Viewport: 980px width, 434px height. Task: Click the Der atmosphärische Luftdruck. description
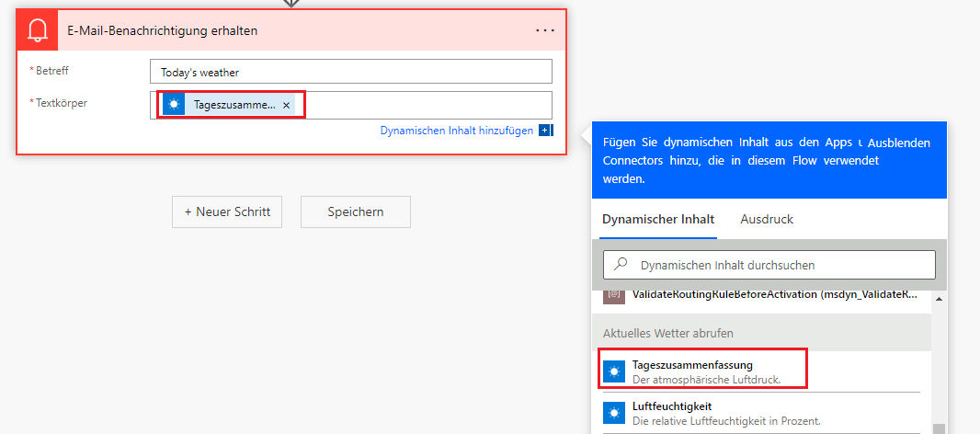[x=707, y=379]
